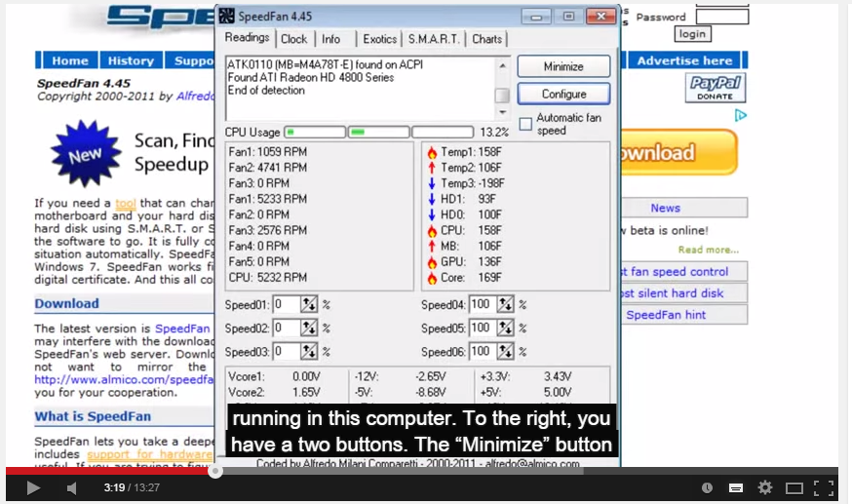Click the yellow Download ad button

point(678,153)
